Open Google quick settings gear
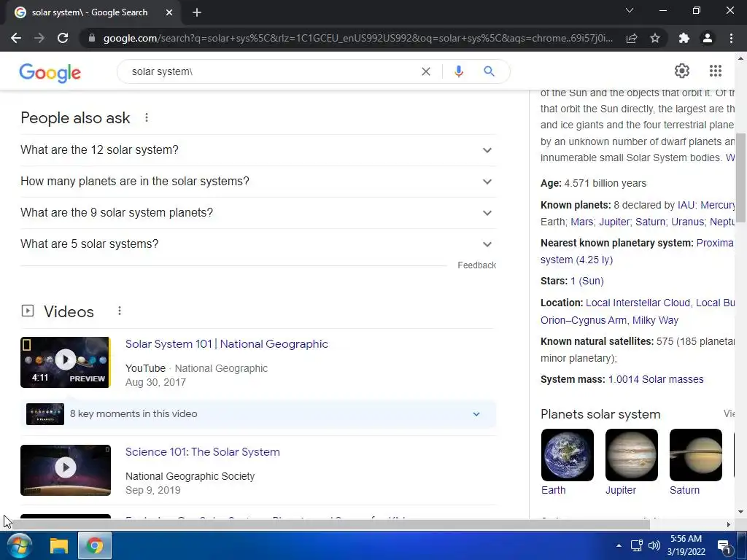Screen dimensions: 747x560 pyautogui.click(x=682, y=71)
